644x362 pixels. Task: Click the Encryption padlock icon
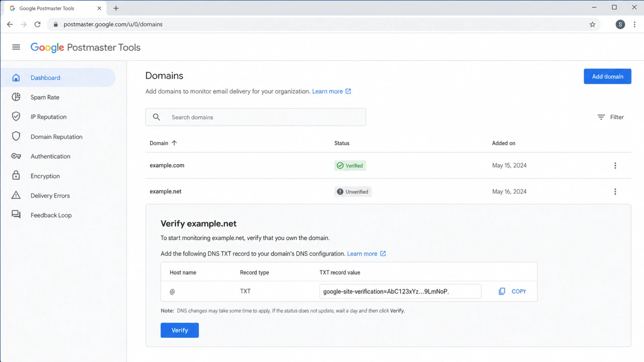16,176
